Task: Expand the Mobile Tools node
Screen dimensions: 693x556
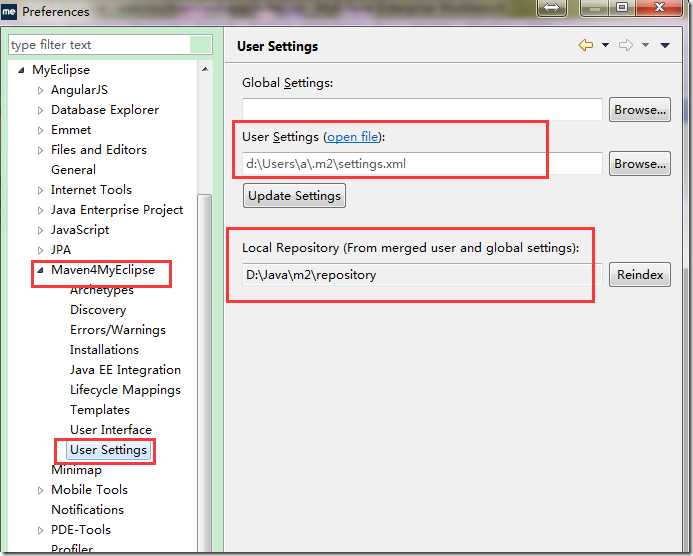Action: (40, 490)
